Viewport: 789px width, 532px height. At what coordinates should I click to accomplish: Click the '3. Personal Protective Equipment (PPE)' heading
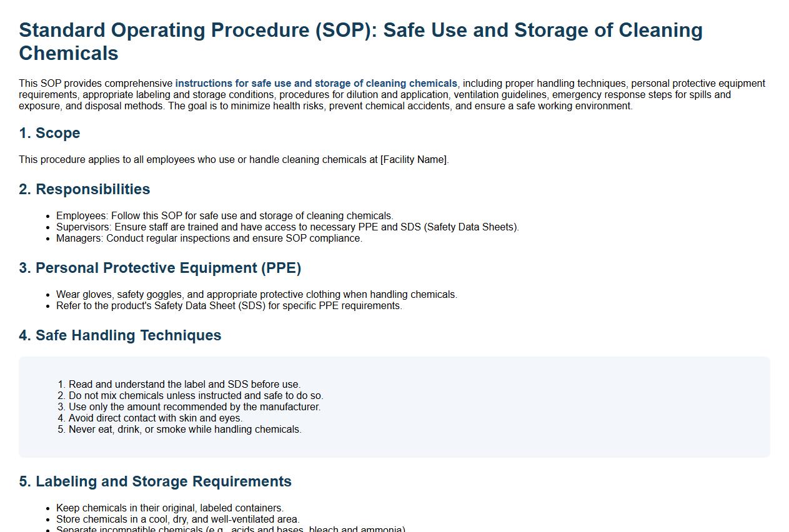160,268
